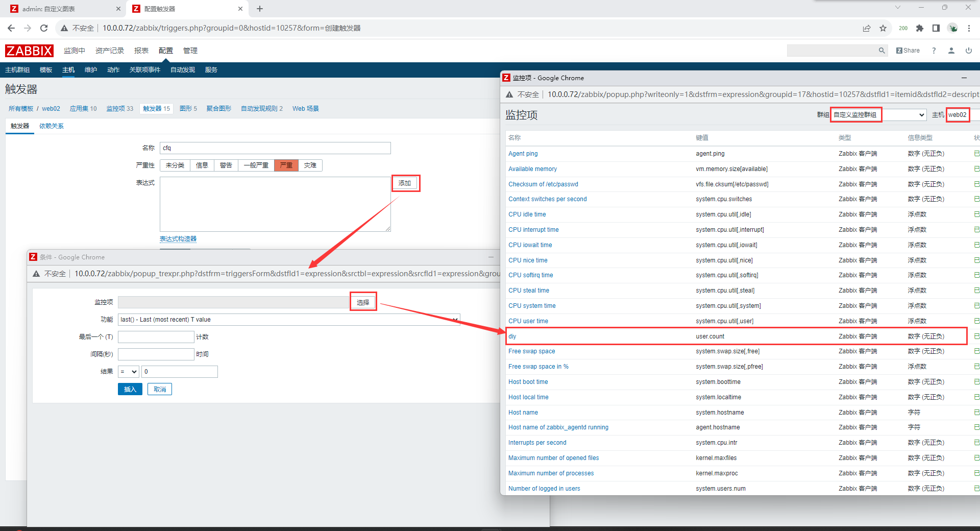The height and width of the screenshot is (531, 980).
Task: Open 管理 top menu
Action: coord(190,51)
